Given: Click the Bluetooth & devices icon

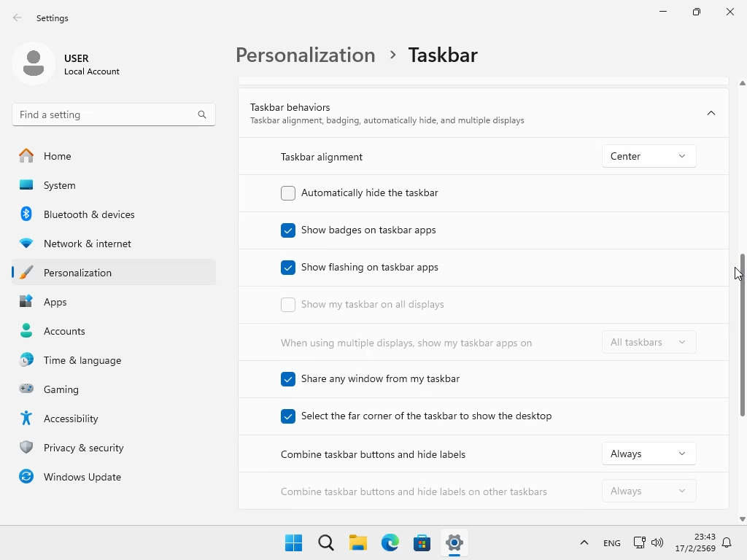Looking at the screenshot, I should click(x=26, y=214).
